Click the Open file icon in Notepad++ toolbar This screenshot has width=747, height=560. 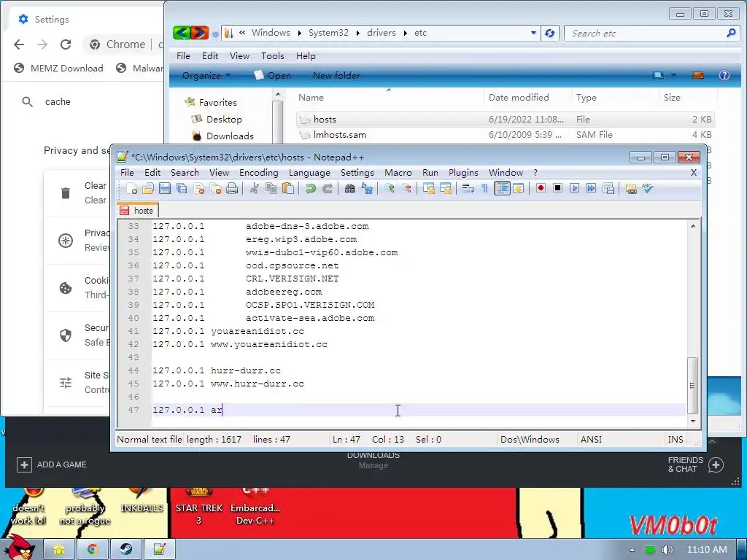(148, 189)
